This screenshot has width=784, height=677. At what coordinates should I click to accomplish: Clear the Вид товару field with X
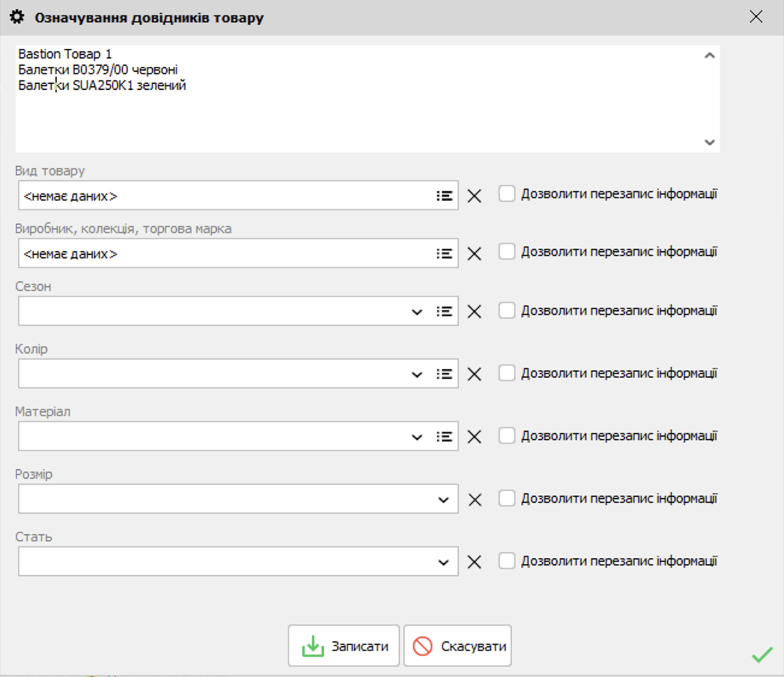pos(474,196)
